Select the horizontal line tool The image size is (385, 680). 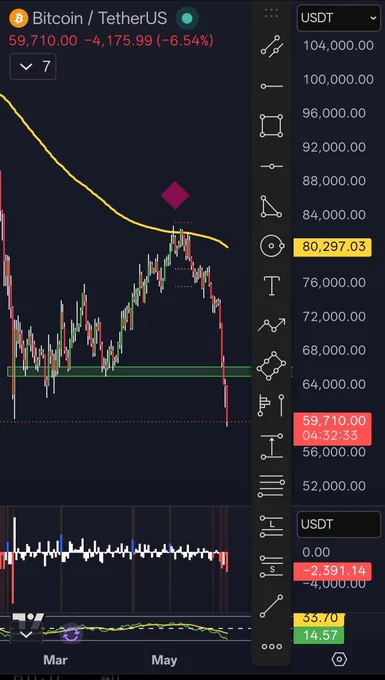271,167
